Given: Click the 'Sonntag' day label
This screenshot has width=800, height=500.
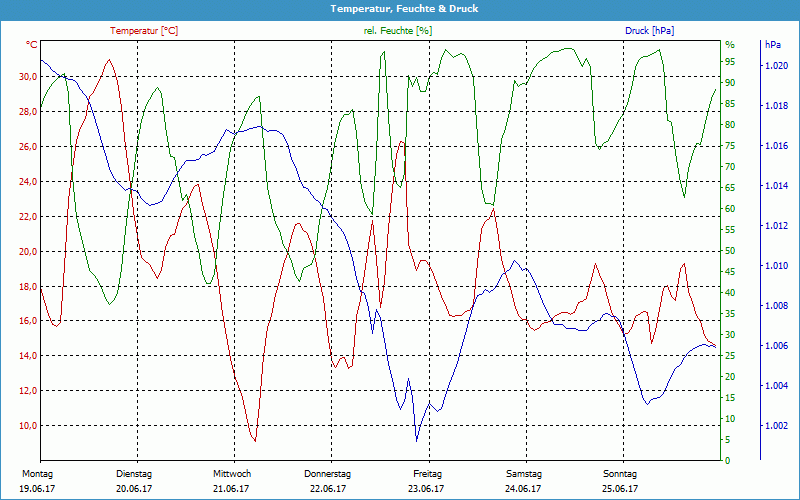Looking at the screenshot, I should [x=620, y=474].
